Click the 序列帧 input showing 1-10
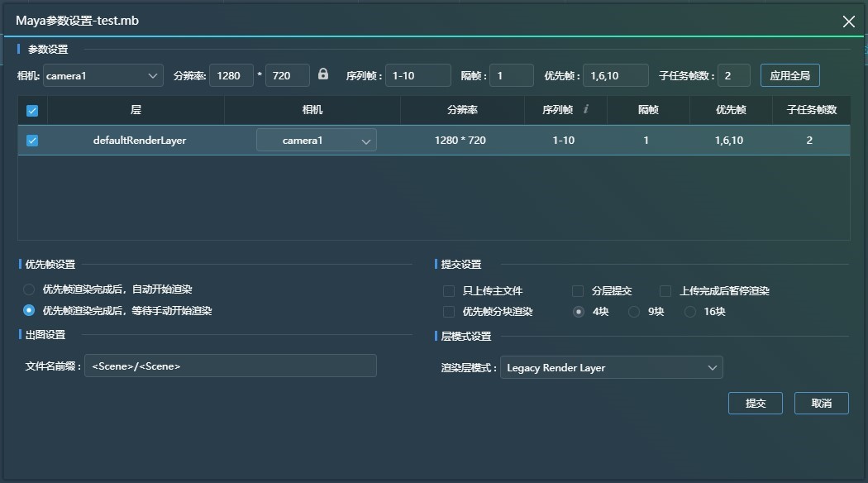 (417, 74)
